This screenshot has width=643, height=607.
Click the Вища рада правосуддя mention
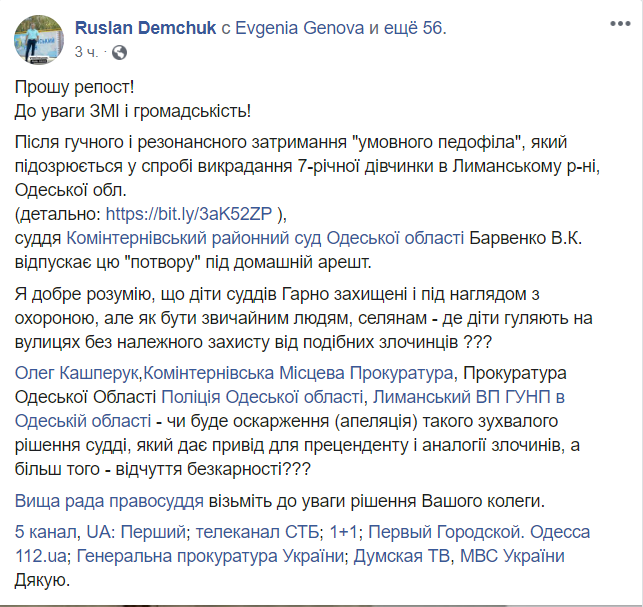pyautogui.click(x=110, y=501)
